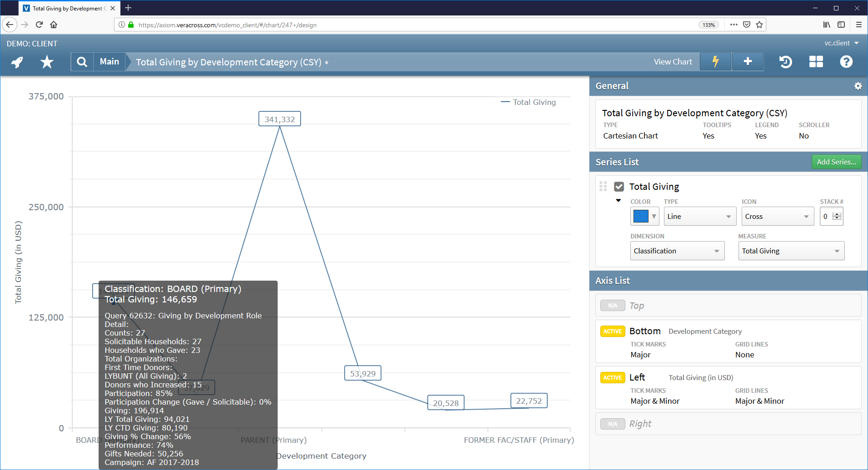Open favorites via the star icon
Image resolution: width=868 pixels, height=470 pixels.
click(46, 62)
